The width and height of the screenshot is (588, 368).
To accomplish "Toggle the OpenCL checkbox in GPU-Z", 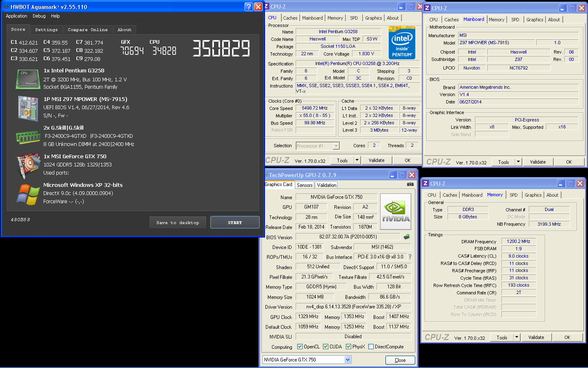I will tap(300, 347).
